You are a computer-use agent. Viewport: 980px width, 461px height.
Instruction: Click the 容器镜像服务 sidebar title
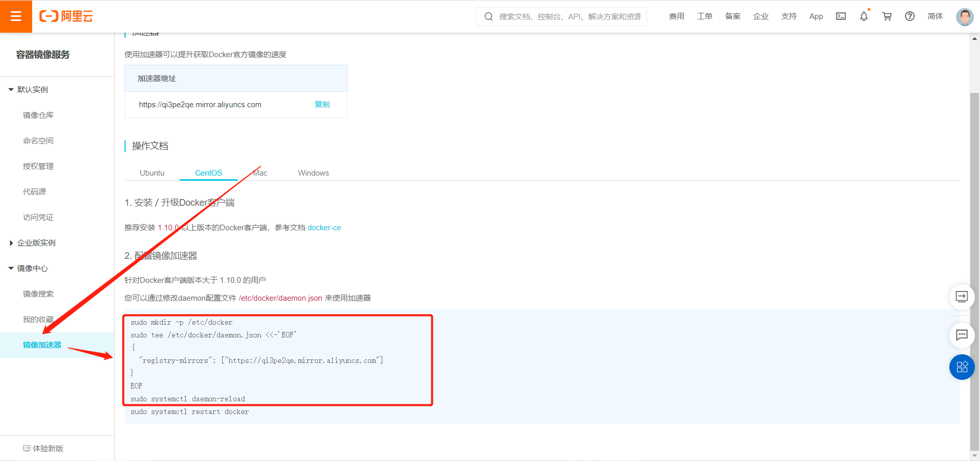pyautogui.click(x=43, y=54)
